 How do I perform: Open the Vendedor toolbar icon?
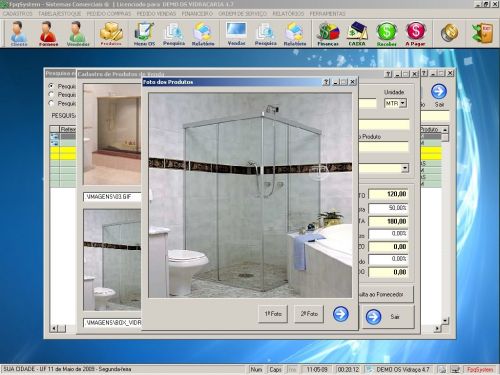pos(78,33)
